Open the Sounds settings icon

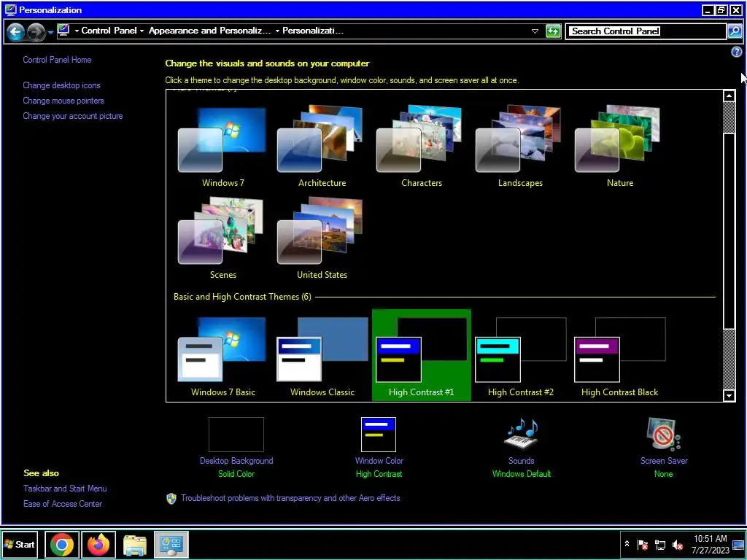click(x=521, y=434)
